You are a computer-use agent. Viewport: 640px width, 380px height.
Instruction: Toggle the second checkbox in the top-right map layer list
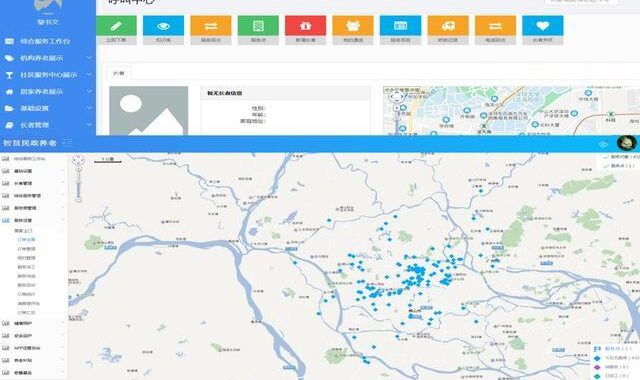pos(605,166)
